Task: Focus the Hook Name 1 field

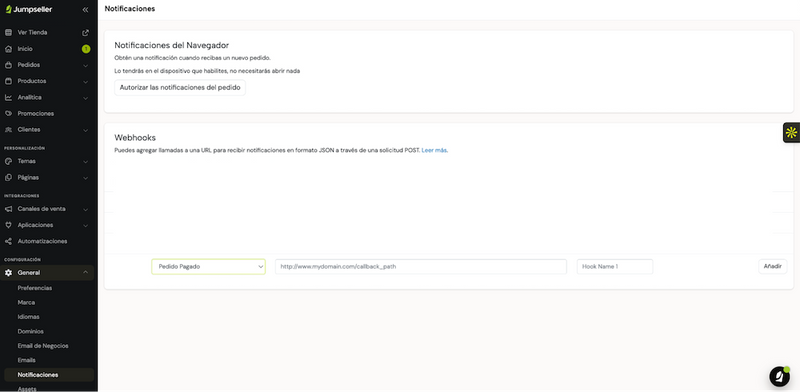Action: pyautogui.click(x=615, y=266)
